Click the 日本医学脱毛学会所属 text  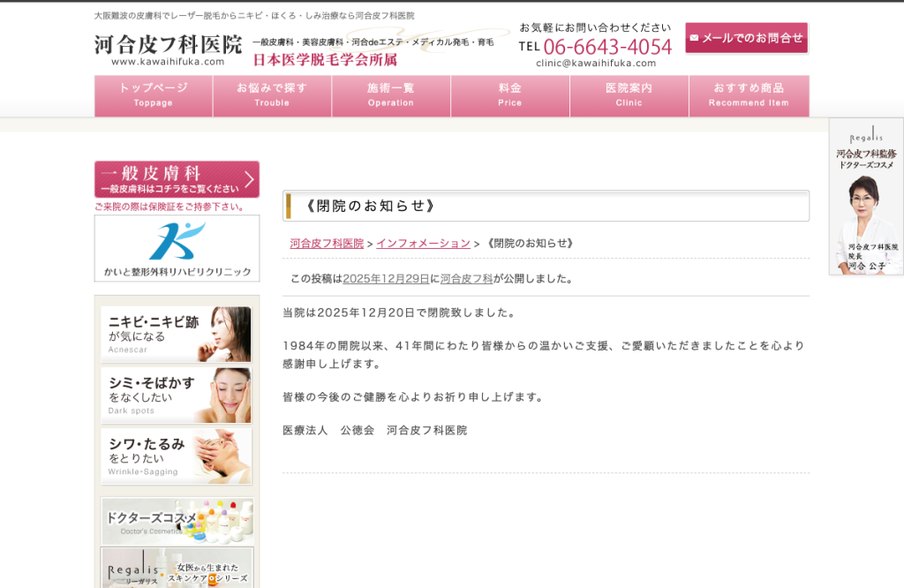[x=325, y=59]
